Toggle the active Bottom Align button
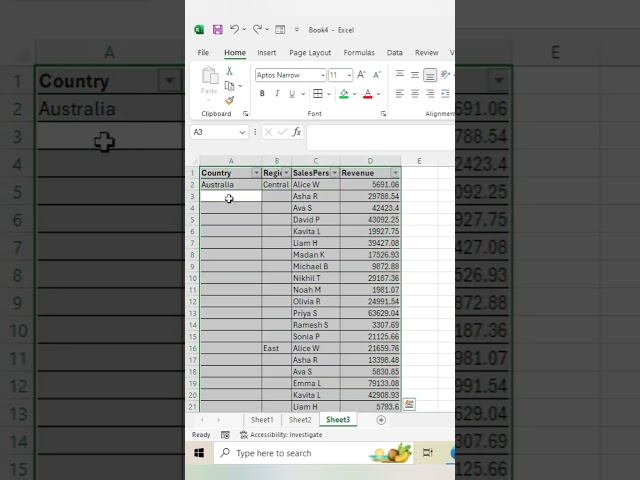Screen dimensions: 640x480 tap(430, 75)
